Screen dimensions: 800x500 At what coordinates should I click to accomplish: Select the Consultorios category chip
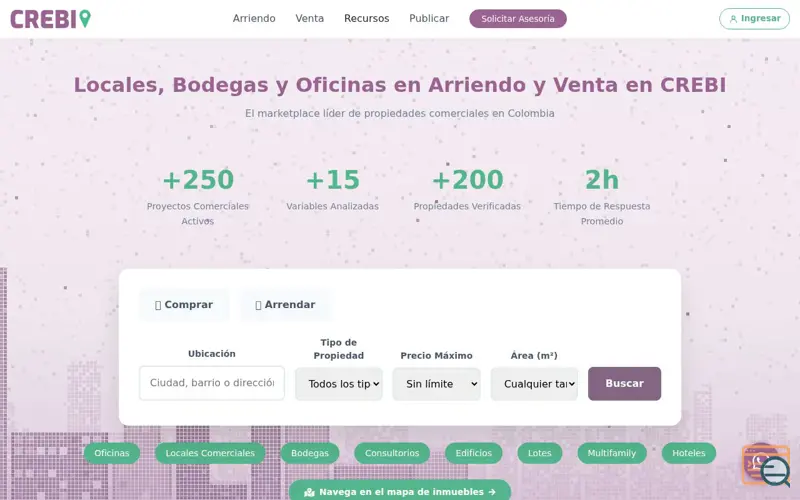point(392,453)
